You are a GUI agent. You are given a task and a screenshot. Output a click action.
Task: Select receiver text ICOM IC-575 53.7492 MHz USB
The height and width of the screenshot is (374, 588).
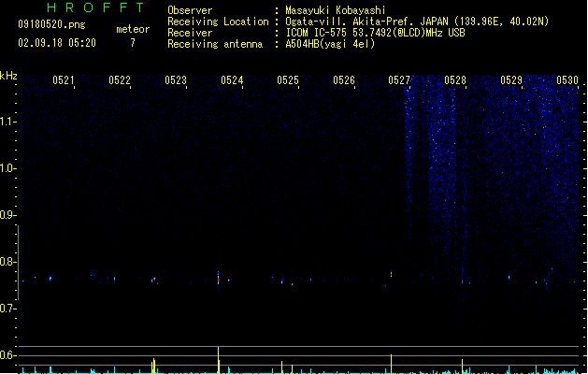pyautogui.click(x=375, y=33)
